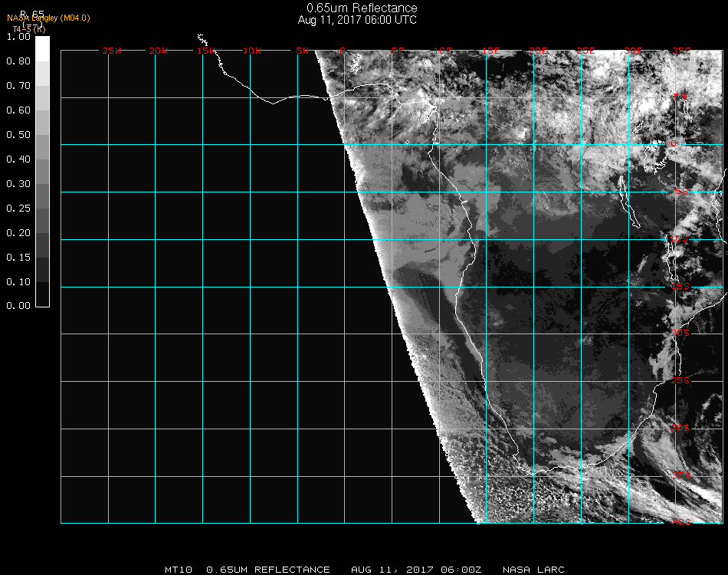The image size is (728, 575).
Task: Click the 5E longitude label
Action: click(398, 51)
